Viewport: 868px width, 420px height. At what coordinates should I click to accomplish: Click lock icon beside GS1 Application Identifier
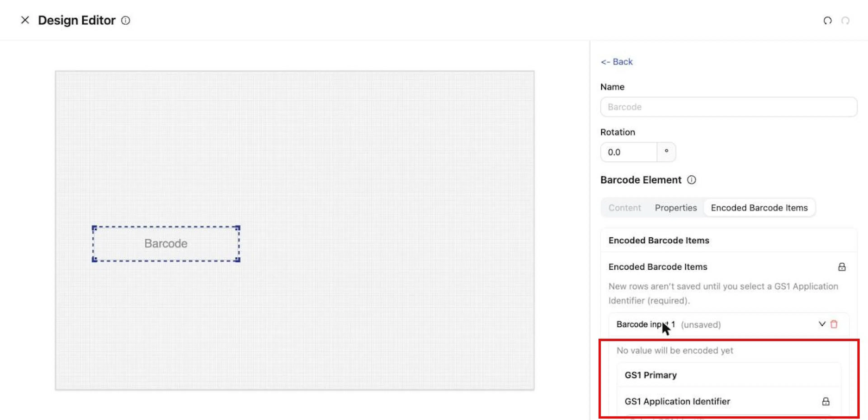[x=826, y=401]
